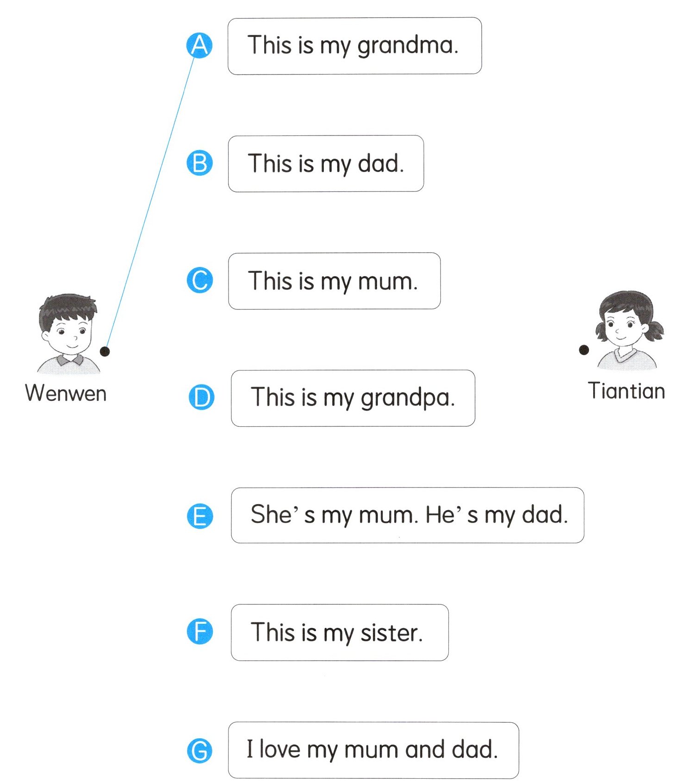Pick the "This is my sister." box
Screen dimensions: 700x782
click(x=340, y=632)
